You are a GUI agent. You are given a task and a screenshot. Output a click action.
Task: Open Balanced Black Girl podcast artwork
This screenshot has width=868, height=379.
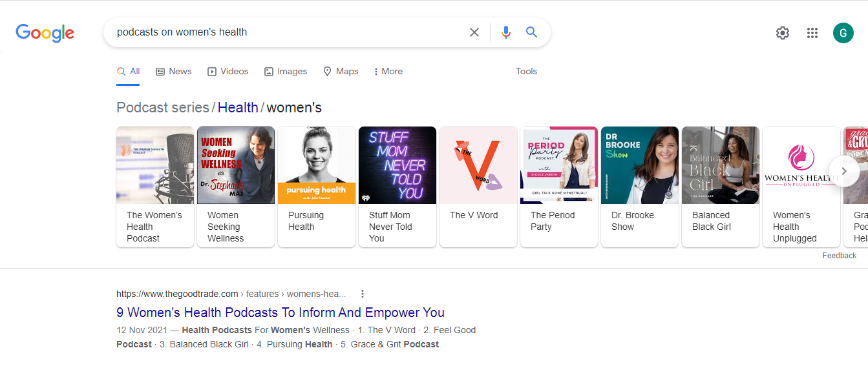click(x=721, y=165)
